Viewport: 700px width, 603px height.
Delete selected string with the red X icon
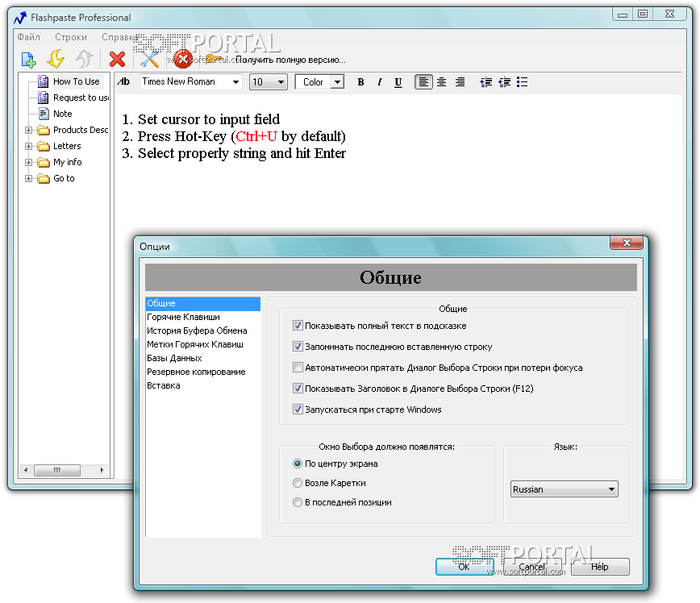click(117, 60)
